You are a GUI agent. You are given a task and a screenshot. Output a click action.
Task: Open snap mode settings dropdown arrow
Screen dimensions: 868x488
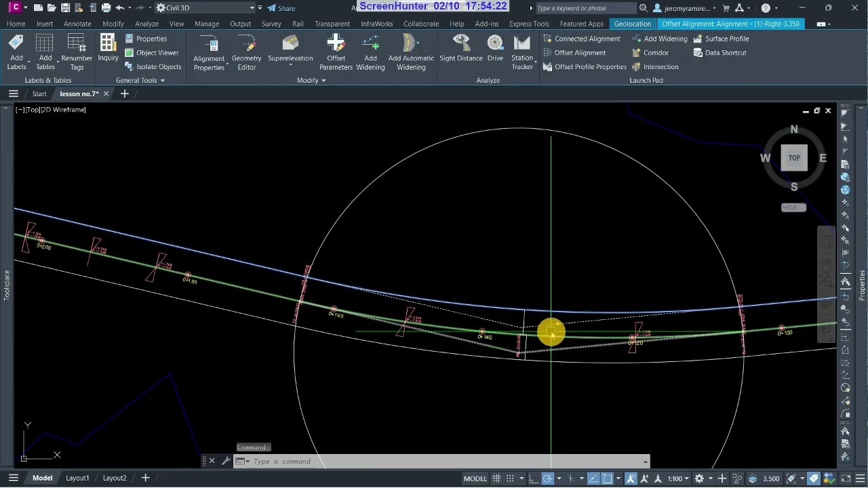(521, 479)
